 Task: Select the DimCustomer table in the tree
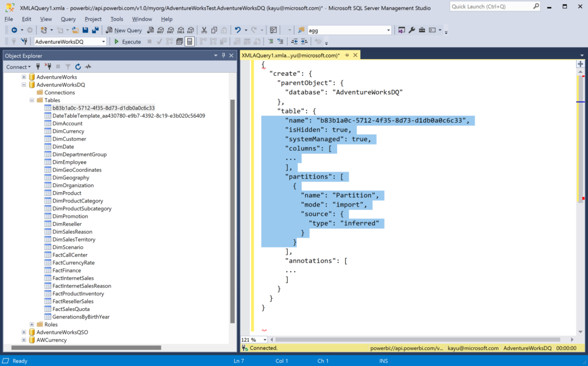(x=69, y=139)
